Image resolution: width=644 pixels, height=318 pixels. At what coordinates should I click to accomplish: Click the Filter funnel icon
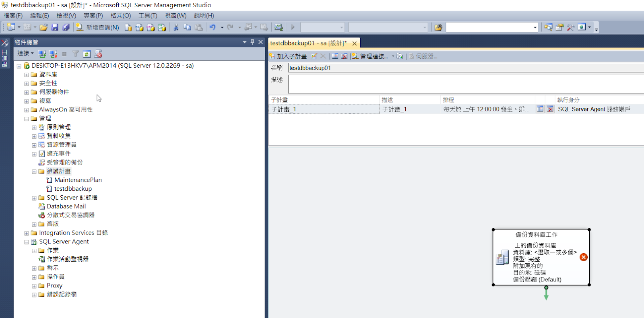coord(75,54)
